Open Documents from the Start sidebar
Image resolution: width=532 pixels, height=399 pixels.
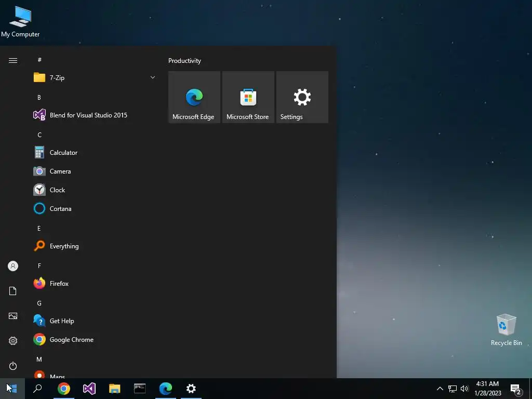(x=13, y=291)
